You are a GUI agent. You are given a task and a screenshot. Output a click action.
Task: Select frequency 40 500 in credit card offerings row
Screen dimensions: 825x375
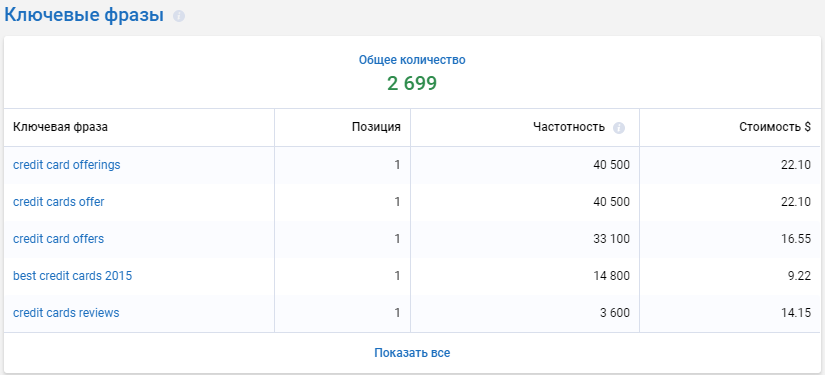pos(611,165)
